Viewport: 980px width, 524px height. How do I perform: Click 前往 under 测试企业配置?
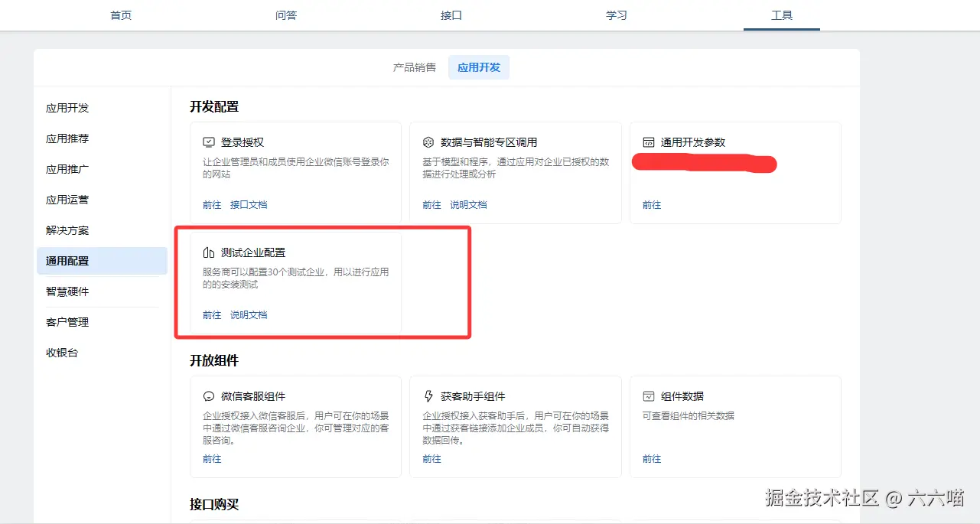point(212,315)
